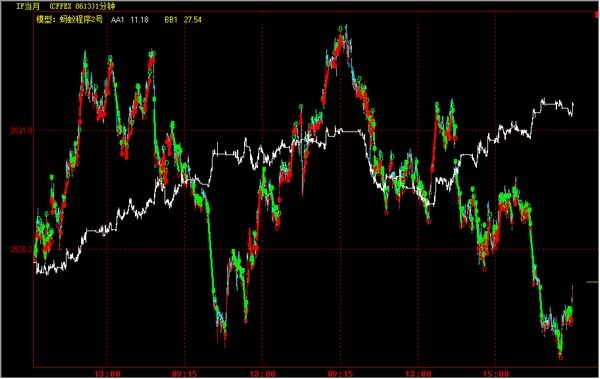
Task: Select the AA1 11.18 indicator value
Action: click(x=130, y=20)
